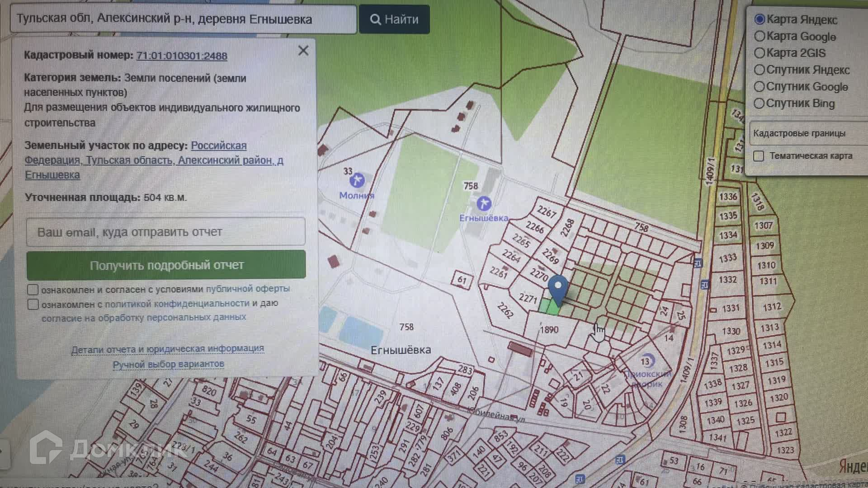This screenshot has height=488, width=868.
Task: Check the privacy policy consent checkbox
Action: tap(33, 304)
